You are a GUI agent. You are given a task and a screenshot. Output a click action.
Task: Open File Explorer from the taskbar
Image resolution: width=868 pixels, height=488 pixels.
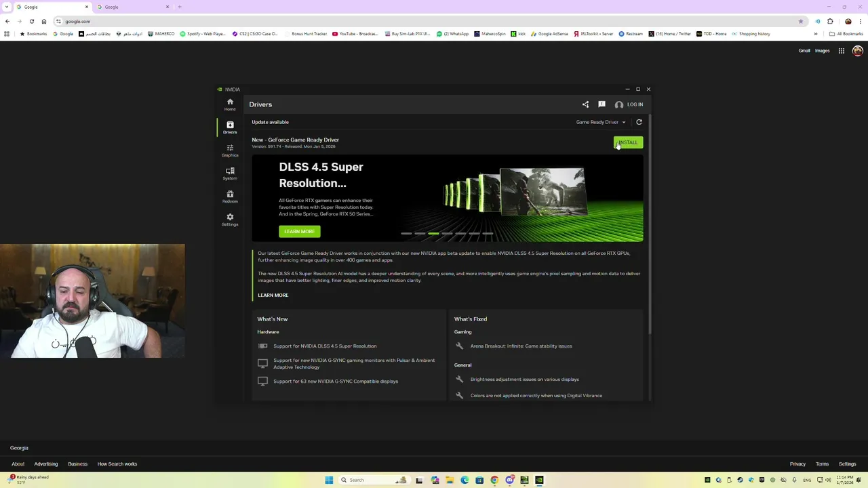coord(450,480)
